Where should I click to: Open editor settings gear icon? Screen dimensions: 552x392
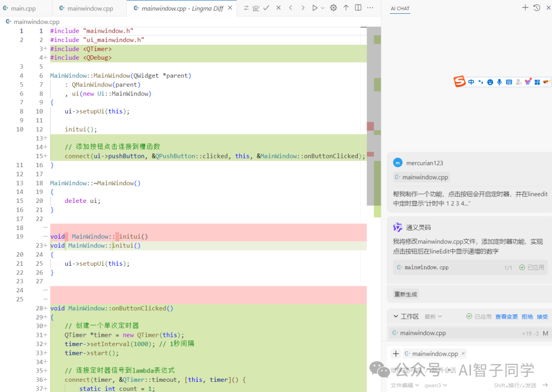[x=333, y=8]
